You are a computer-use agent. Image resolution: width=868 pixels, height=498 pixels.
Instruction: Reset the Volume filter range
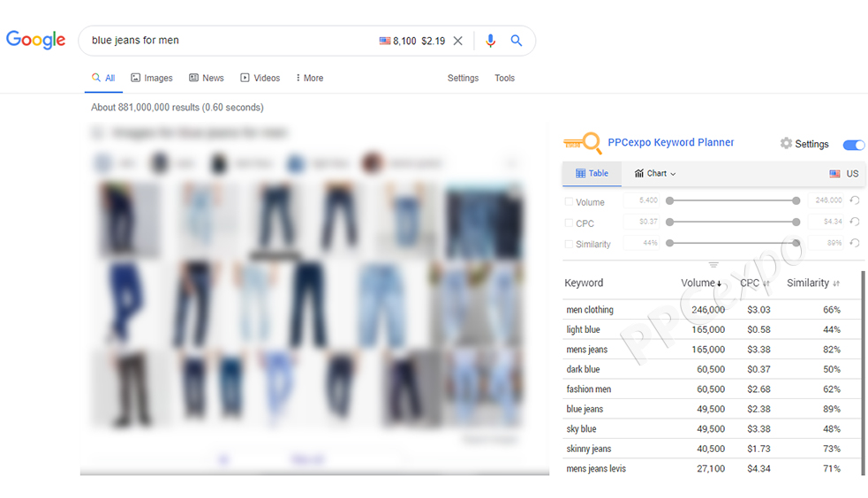click(855, 200)
